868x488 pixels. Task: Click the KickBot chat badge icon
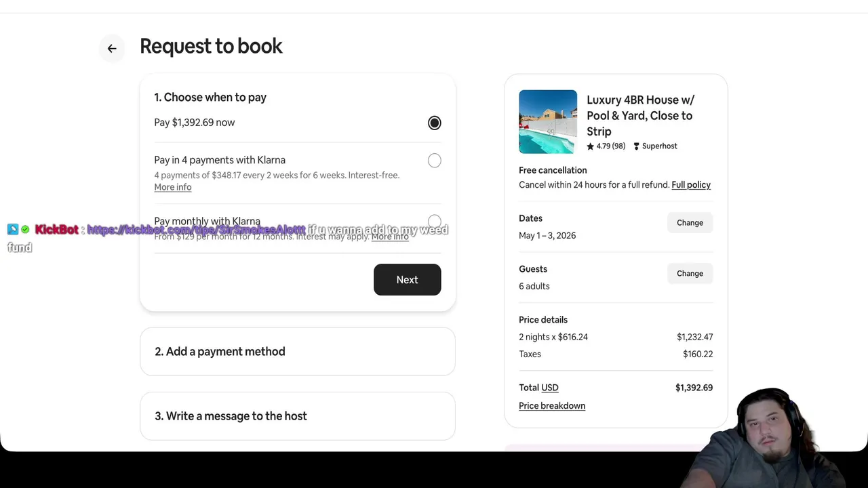click(x=13, y=230)
